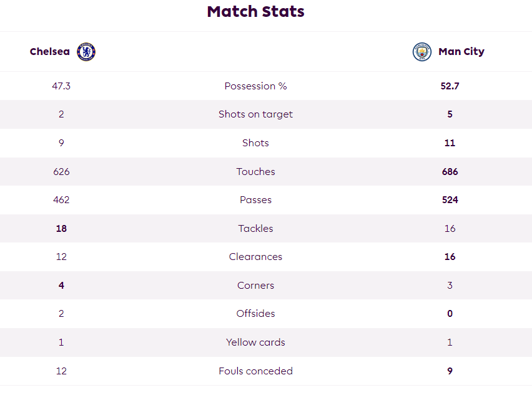Select Man City's 686 touches value
The width and height of the screenshot is (532, 395).
click(x=450, y=171)
